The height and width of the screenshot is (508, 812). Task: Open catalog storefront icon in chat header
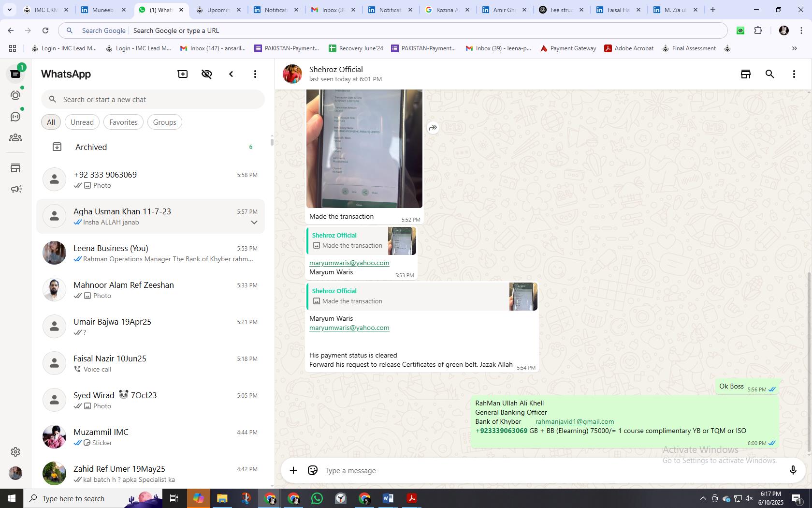pyautogui.click(x=746, y=74)
